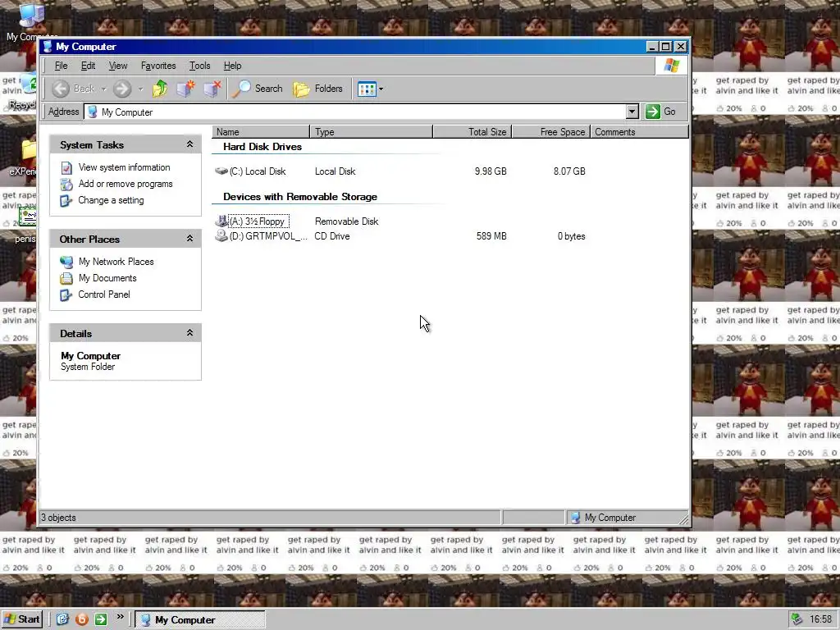Click the My Documents folder icon
Screen dimensions: 840x630
(x=66, y=279)
